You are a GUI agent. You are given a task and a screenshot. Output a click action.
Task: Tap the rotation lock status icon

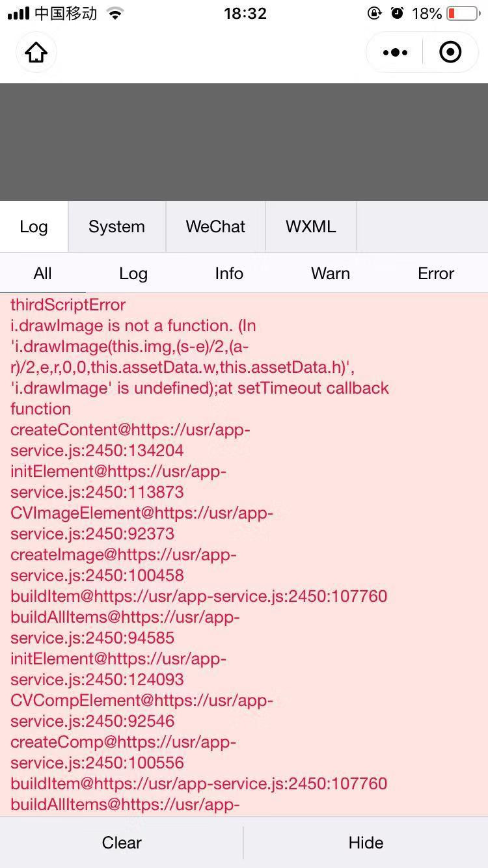(374, 13)
